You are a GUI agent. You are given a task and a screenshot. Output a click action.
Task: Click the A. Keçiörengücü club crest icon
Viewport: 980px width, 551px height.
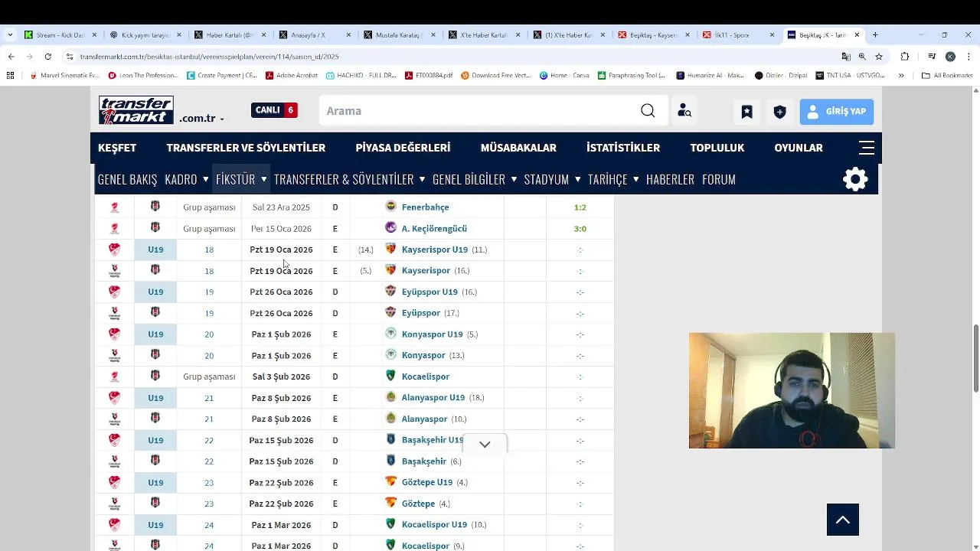(x=390, y=228)
